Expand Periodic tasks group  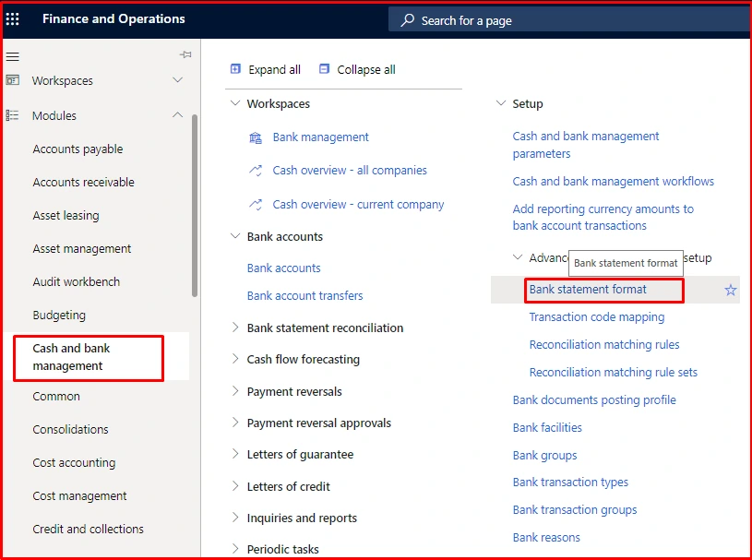point(235,549)
